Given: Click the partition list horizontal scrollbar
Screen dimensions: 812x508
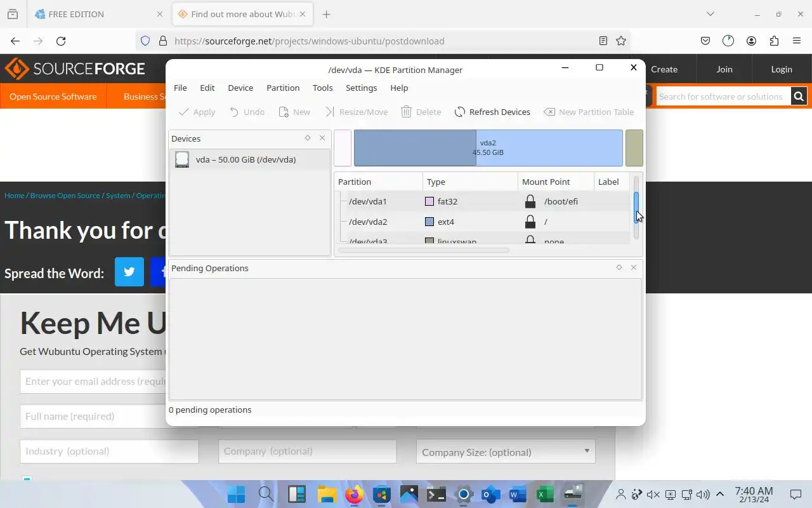Looking at the screenshot, I should 424,250.
